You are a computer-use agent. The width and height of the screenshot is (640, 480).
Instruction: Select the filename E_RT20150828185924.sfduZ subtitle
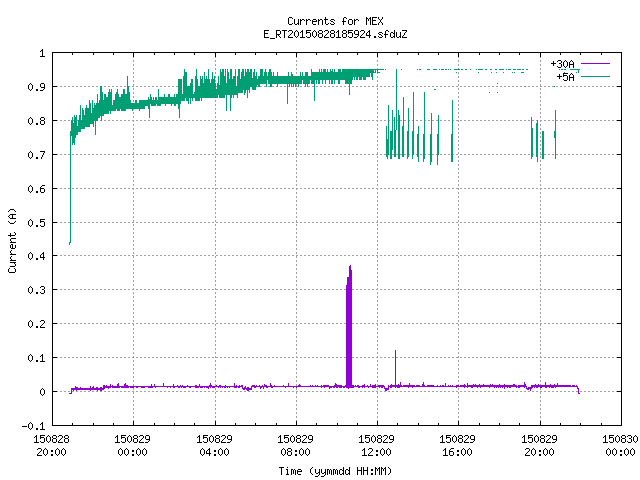pyautogui.click(x=335, y=34)
